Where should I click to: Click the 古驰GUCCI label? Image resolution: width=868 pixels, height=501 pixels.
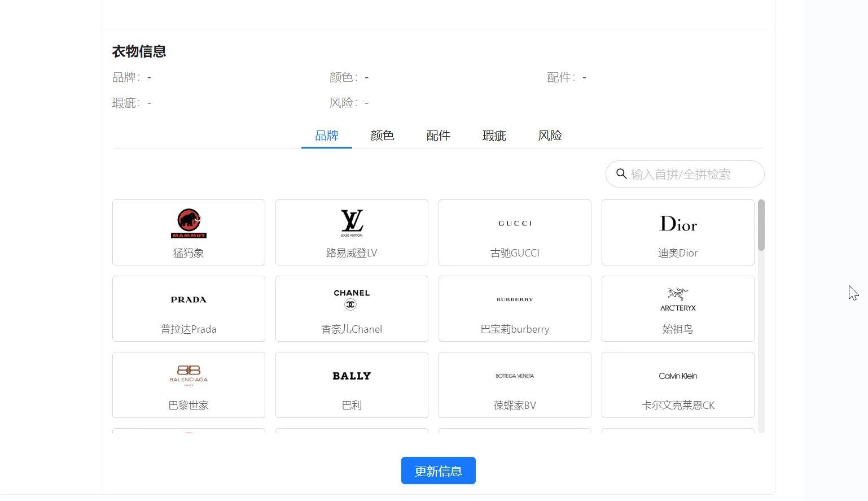[x=515, y=253]
